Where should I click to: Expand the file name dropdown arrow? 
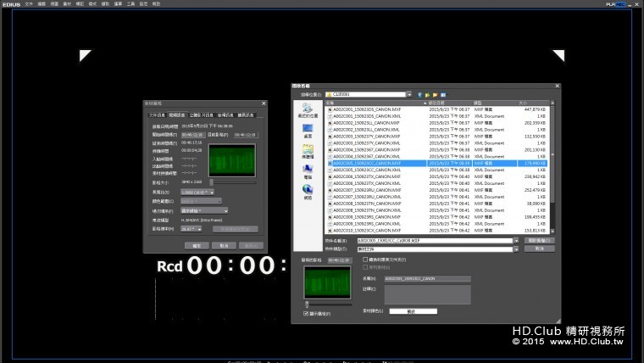pyautogui.click(x=514, y=241)
